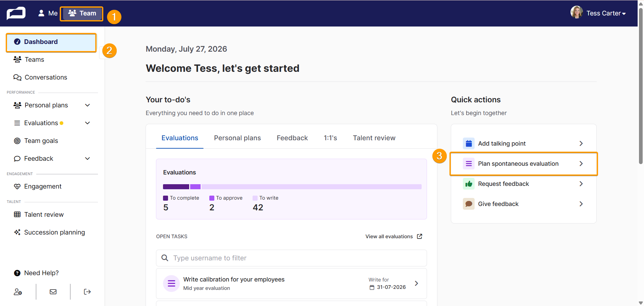Screen dimensions: 644x306
Task: Select the 1:1's tab
Action: (330, 138)
